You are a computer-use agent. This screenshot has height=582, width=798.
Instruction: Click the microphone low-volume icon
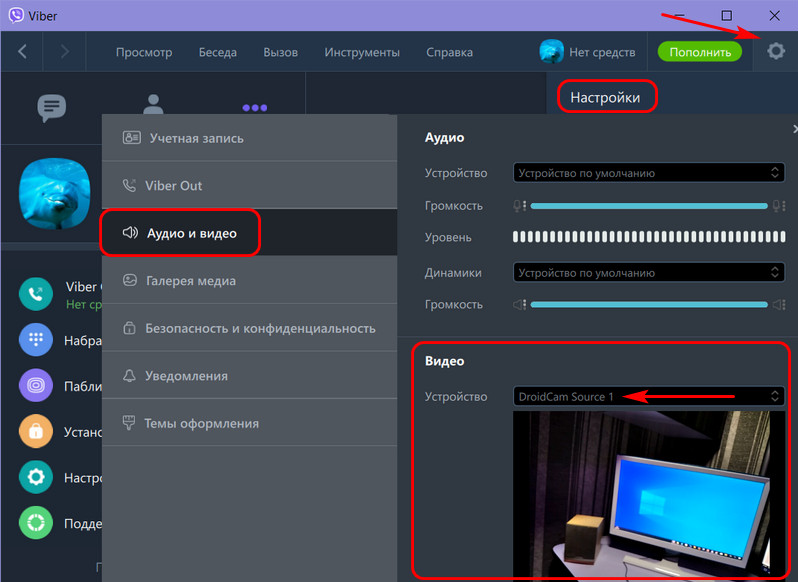520,206
